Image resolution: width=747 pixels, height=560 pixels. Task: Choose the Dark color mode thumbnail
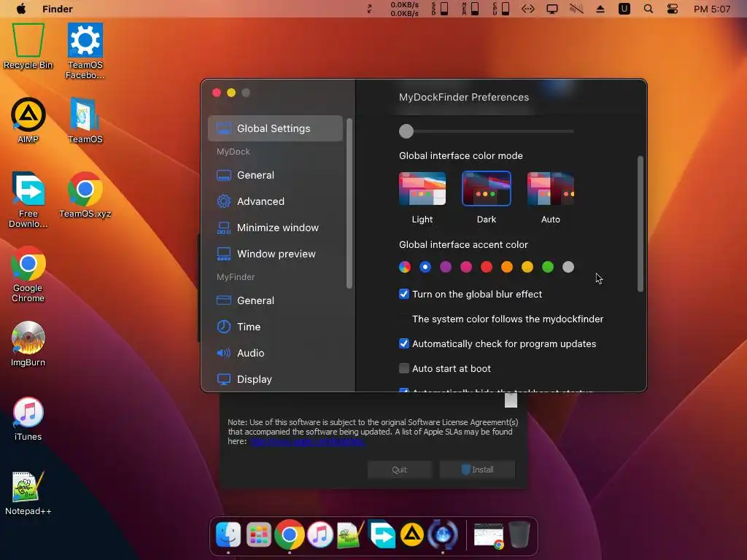(x=486, y=189)
